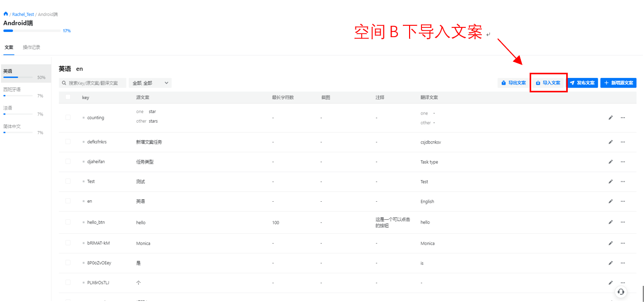
Task: Open more options for Test row
Action: (622, 182)
